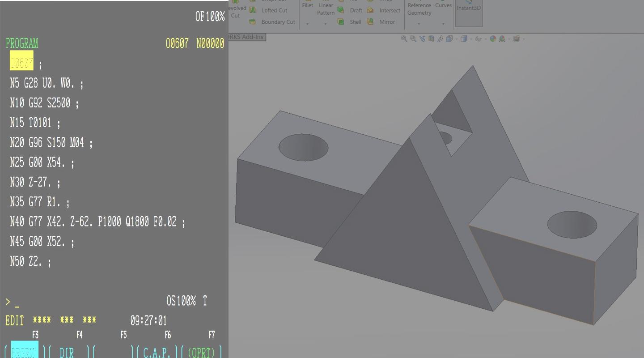
Task: Expand the Fillet dropdown arrow
Action: click(307, 24)
